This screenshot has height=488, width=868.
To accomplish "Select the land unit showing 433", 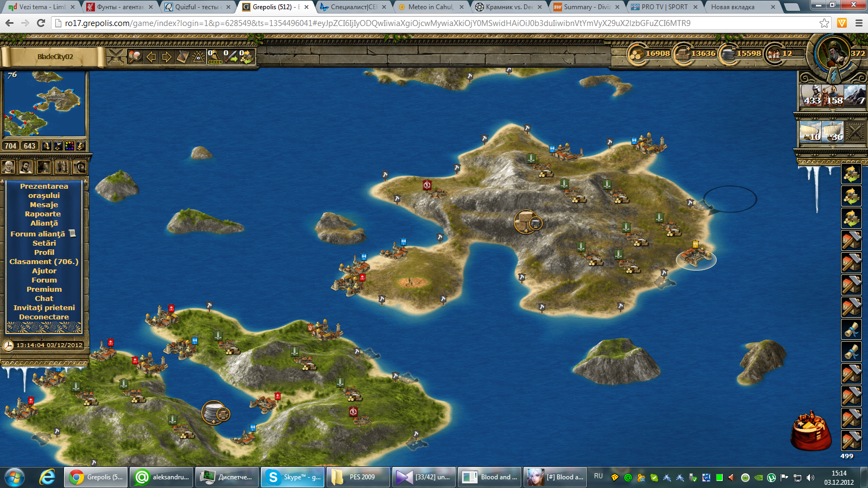I will click(x=811, y=95).
